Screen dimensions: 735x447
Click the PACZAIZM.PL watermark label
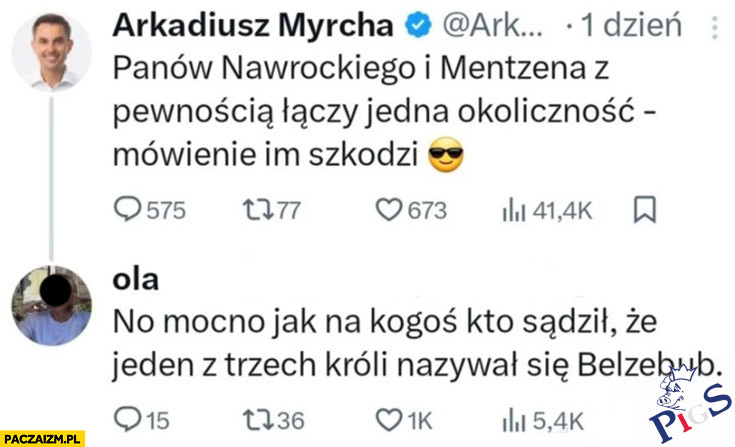(x=42, y=438)
